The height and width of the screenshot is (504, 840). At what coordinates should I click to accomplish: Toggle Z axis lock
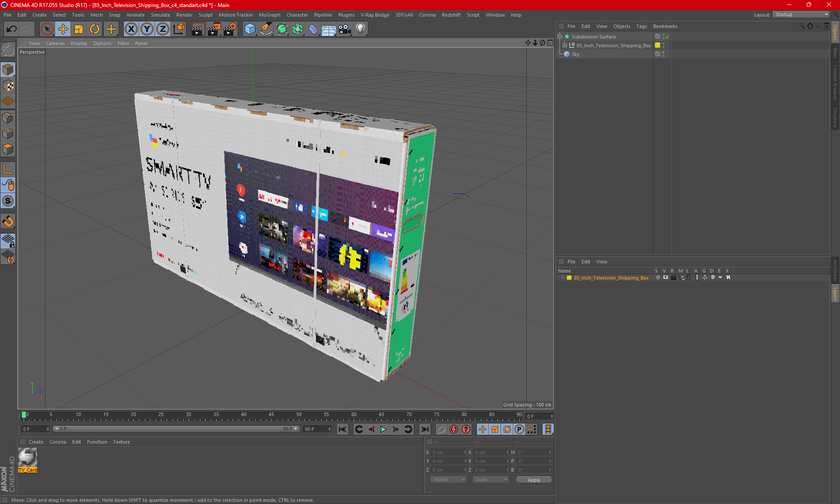163,29
